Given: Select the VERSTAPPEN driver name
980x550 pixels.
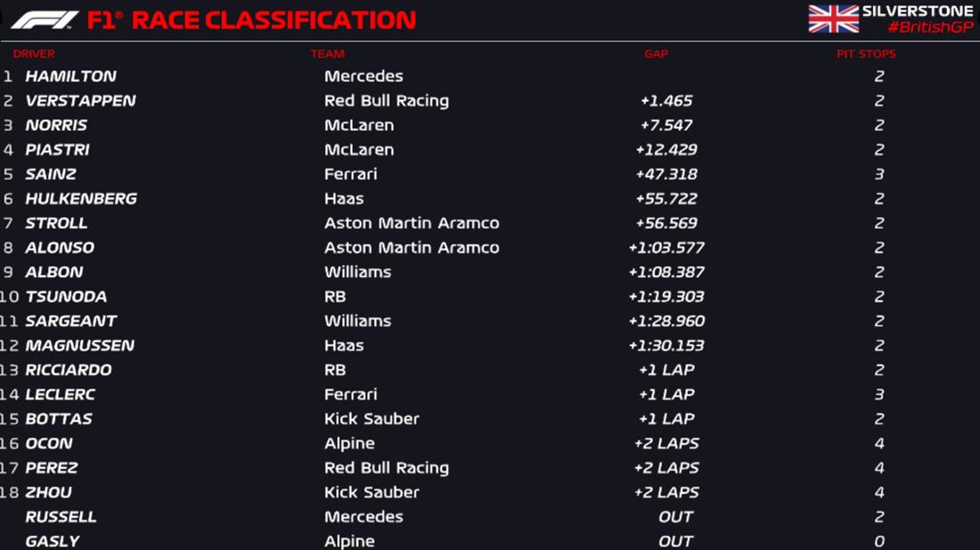Looking at the screenshot, I should 80,101.
